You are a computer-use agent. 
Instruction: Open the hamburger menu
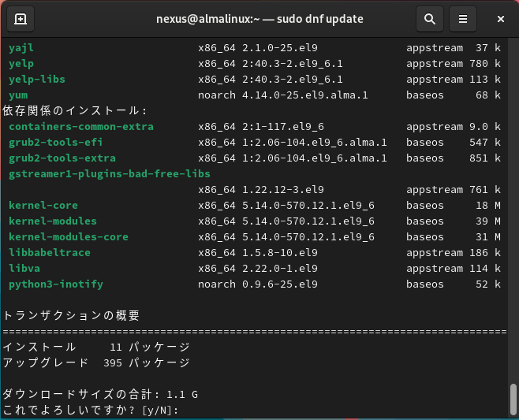click(x=463, y=19)
